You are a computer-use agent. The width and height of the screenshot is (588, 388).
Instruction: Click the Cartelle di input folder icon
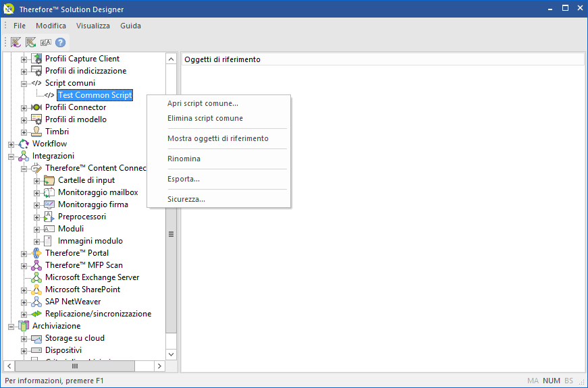tap(49, 180)
